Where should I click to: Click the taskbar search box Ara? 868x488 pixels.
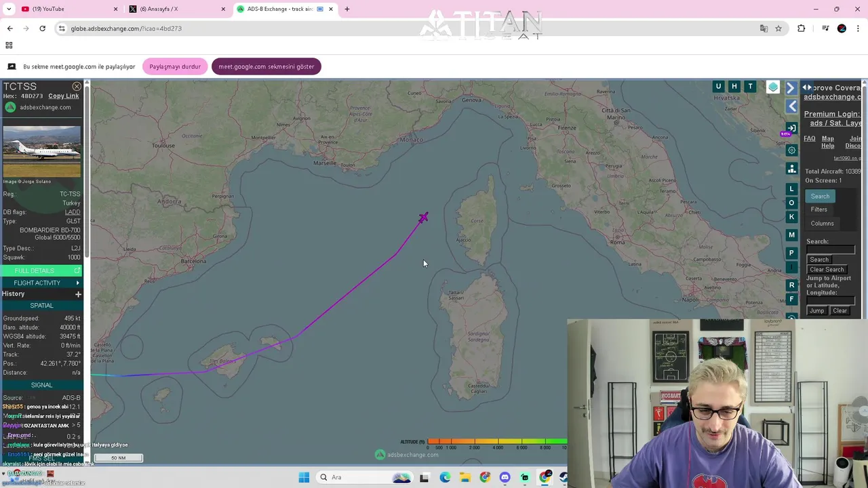coord(364,477)
